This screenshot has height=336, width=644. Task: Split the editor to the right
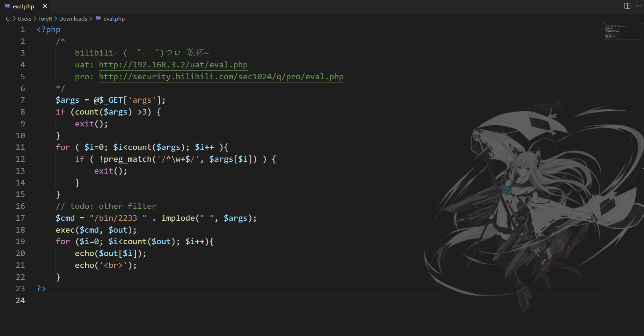(627, 6)
